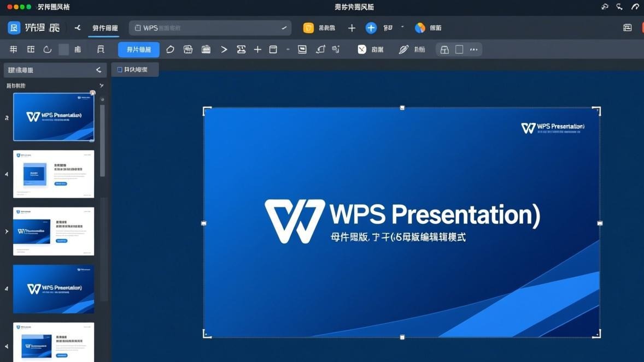Select the third thumbnail with blue image

coord(54,231)
